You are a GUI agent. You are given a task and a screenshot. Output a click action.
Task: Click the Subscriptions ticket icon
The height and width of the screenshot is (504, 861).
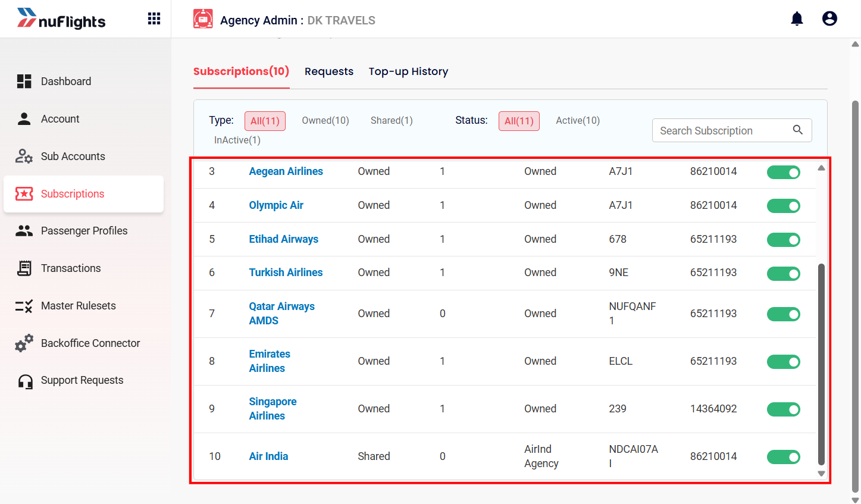[24, 194]
